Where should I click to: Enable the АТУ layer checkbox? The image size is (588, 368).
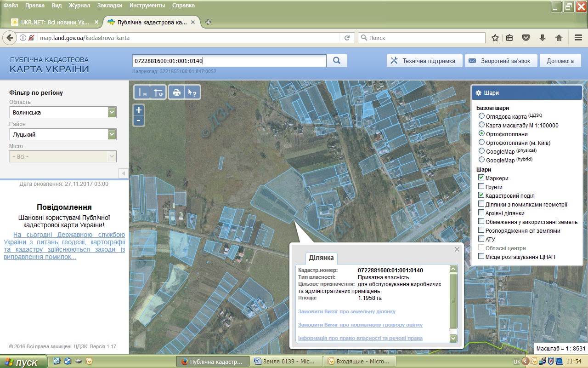(481, 239)
